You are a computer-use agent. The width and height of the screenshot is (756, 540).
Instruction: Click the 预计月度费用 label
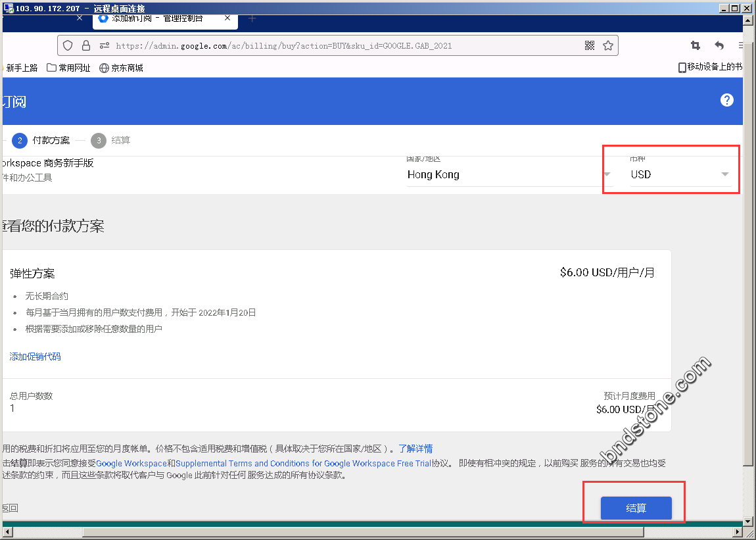629,396
